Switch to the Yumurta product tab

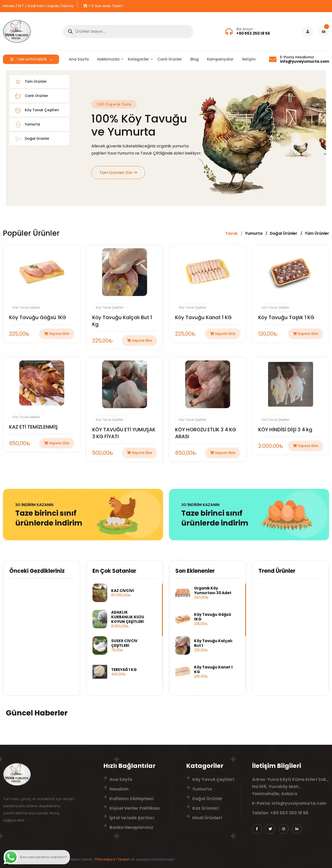(254, 233)
